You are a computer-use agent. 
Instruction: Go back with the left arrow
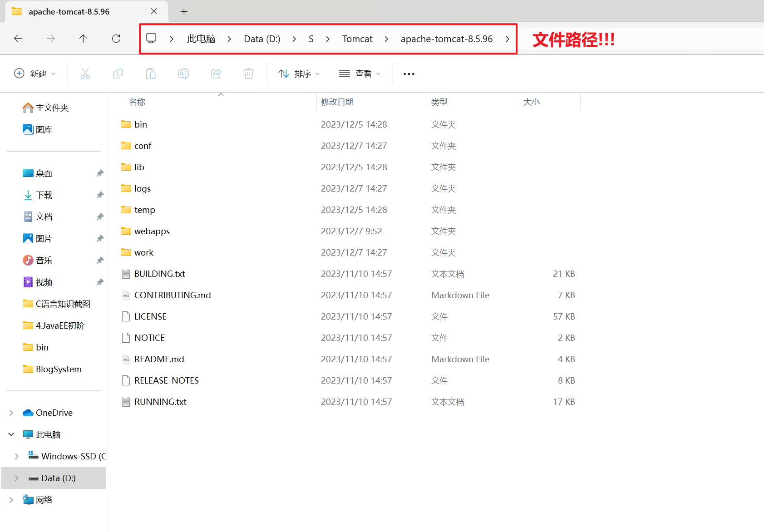click(18, 39)
